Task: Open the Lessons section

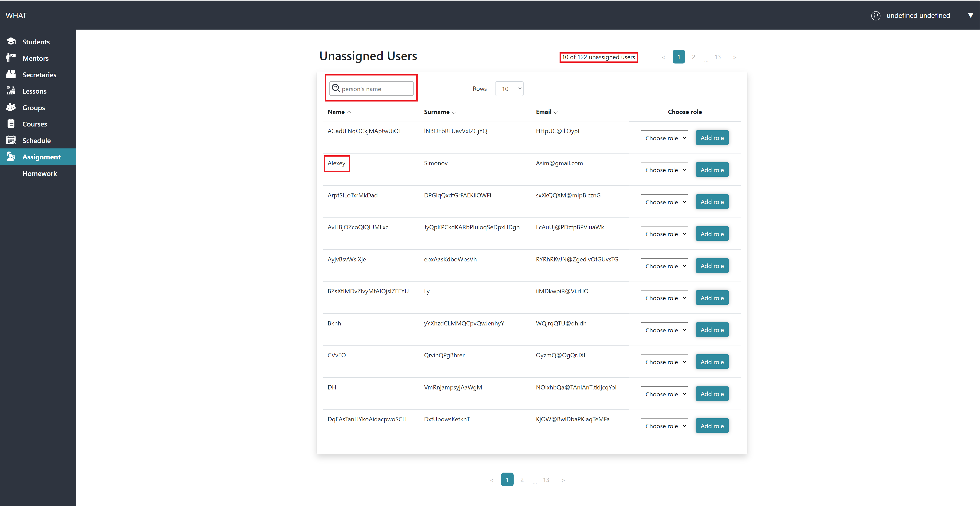Action: click(x=35, y=91)
